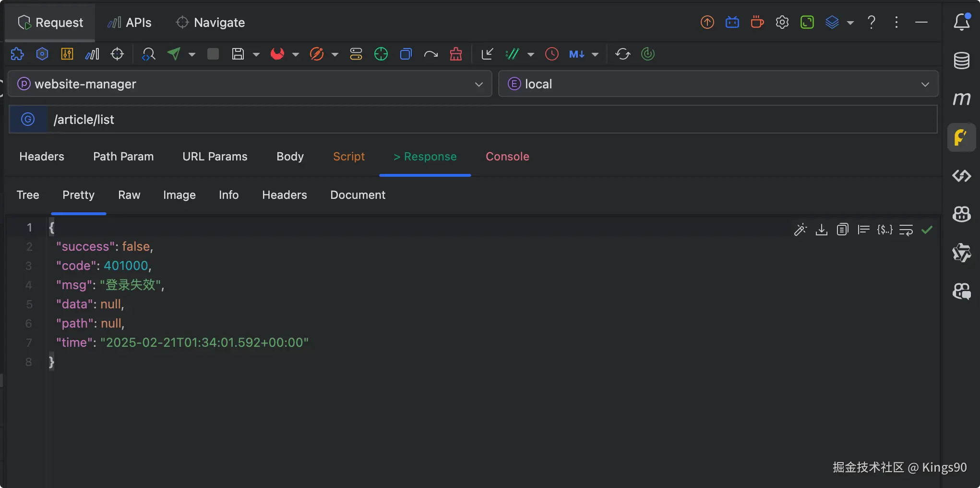Open the Script tab
Screen dimensions: 980x488
click(349, 157)
